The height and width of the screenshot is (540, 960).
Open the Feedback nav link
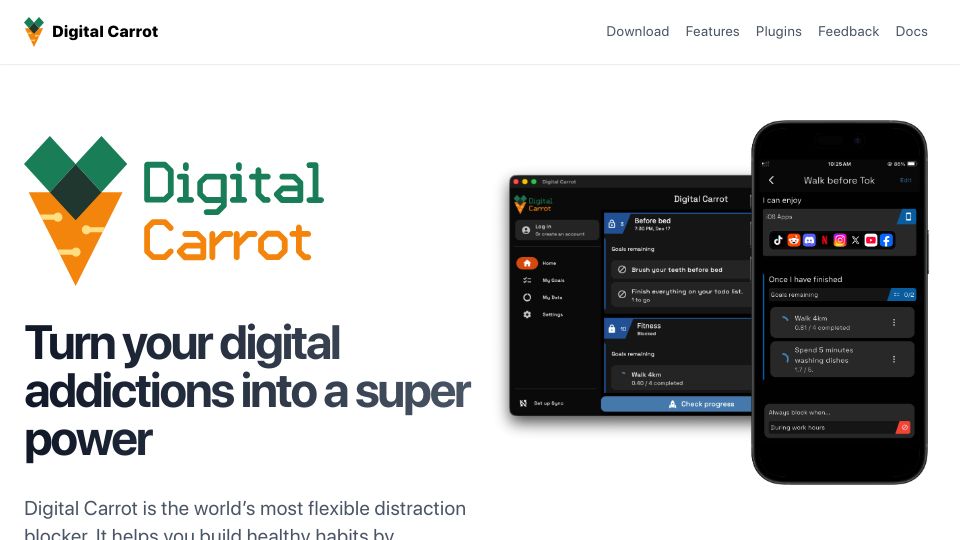click(848, 31)
